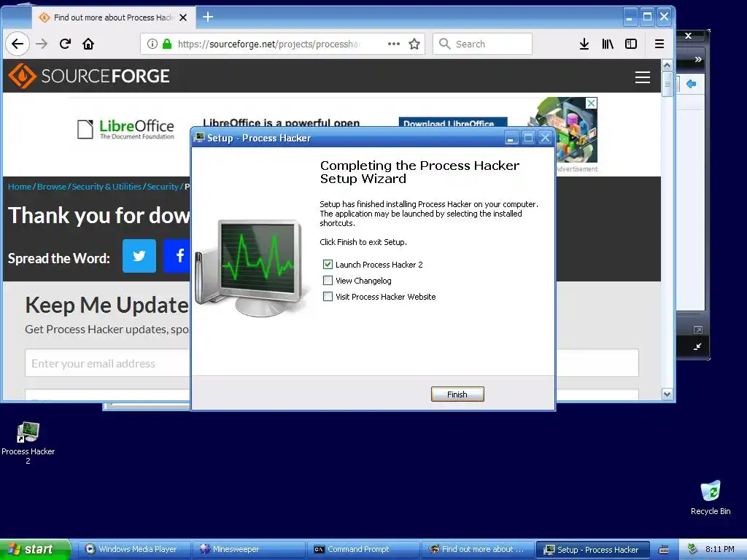The width and height of the screenshot is (747, 560).
Task: Open the Security breadcrumb link
Action: pyautogui.click(x=163, y=187)
